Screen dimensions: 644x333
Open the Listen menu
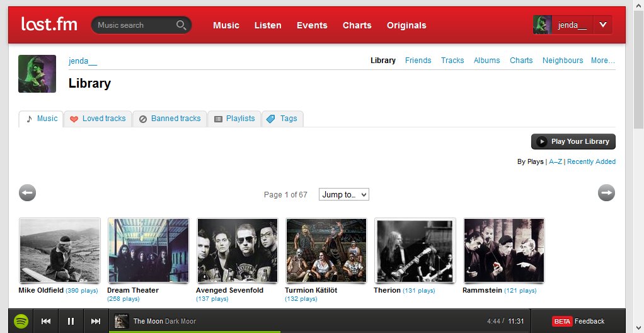coord(268,25)
